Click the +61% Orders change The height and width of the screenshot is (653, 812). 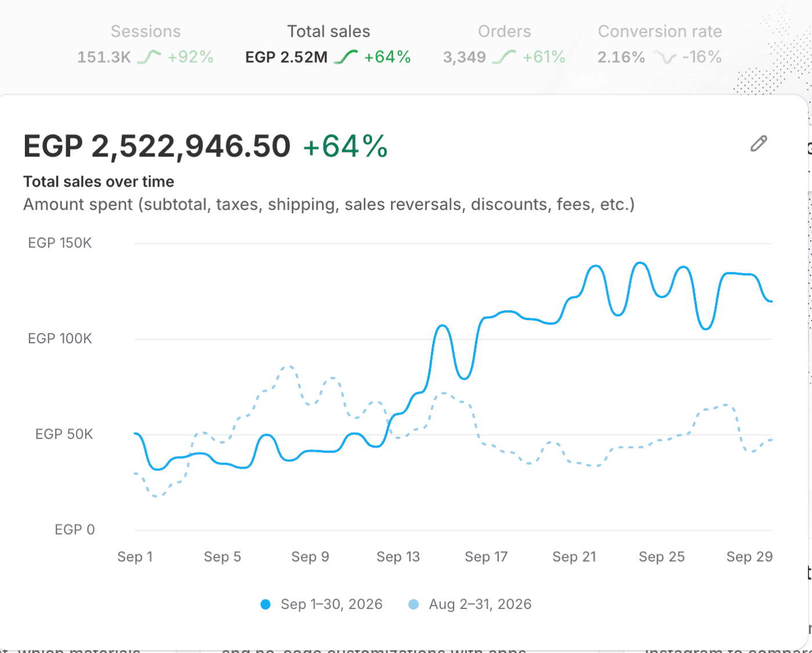click(544, 57)
